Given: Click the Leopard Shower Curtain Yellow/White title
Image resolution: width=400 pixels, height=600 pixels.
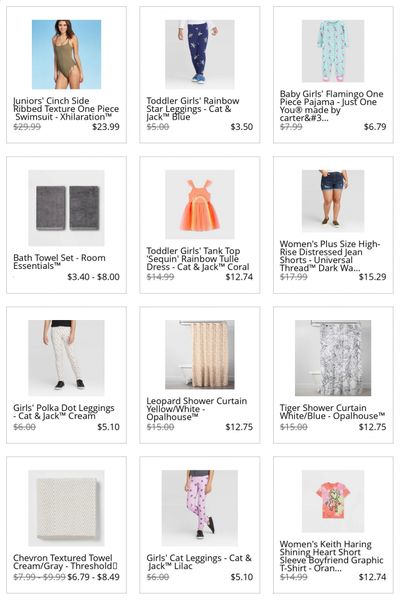Looking at the screenshot, I should (197, 409).
